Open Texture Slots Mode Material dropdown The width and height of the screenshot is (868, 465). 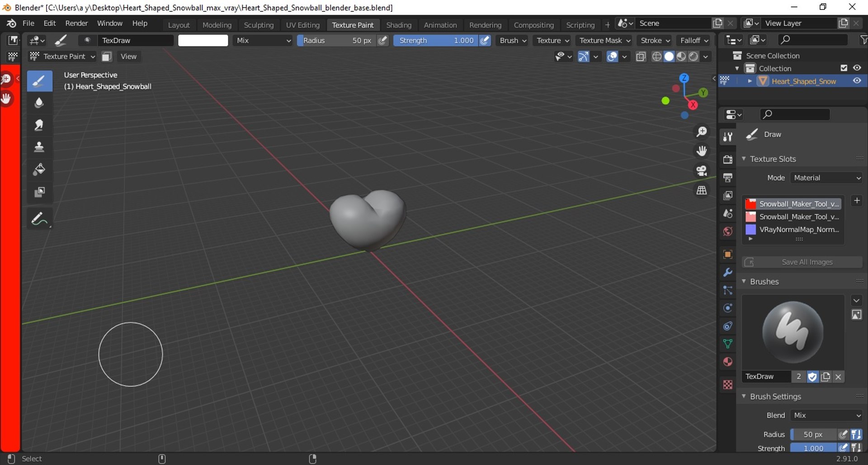point(826,178)
